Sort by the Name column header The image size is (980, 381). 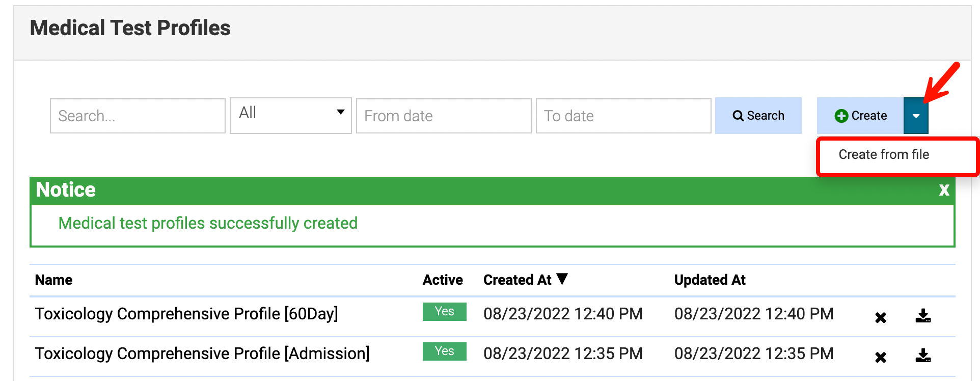53,280
